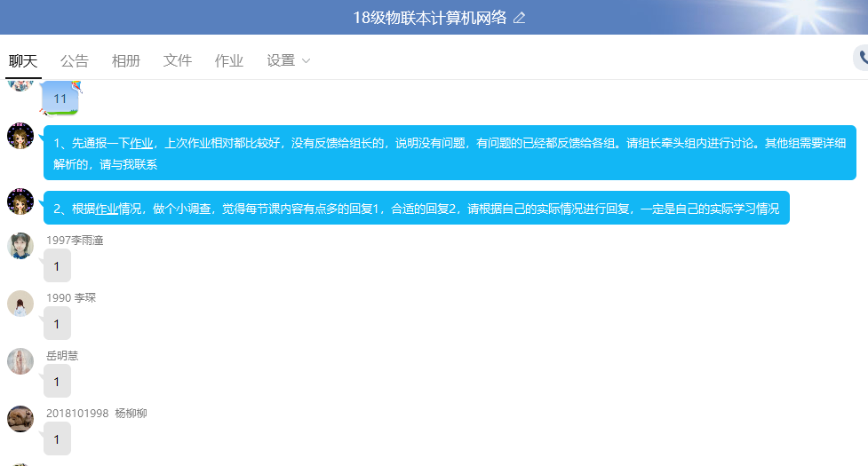Select the 作业 tab
The height and width of the screenshot is (466, 868).
[x=229, y=61]
